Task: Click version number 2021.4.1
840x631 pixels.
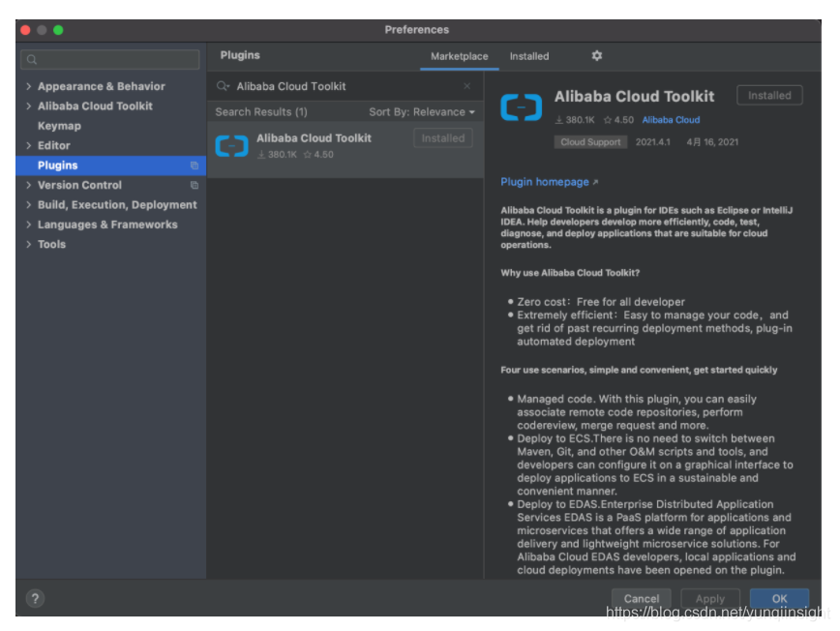Action: point(652,142)
